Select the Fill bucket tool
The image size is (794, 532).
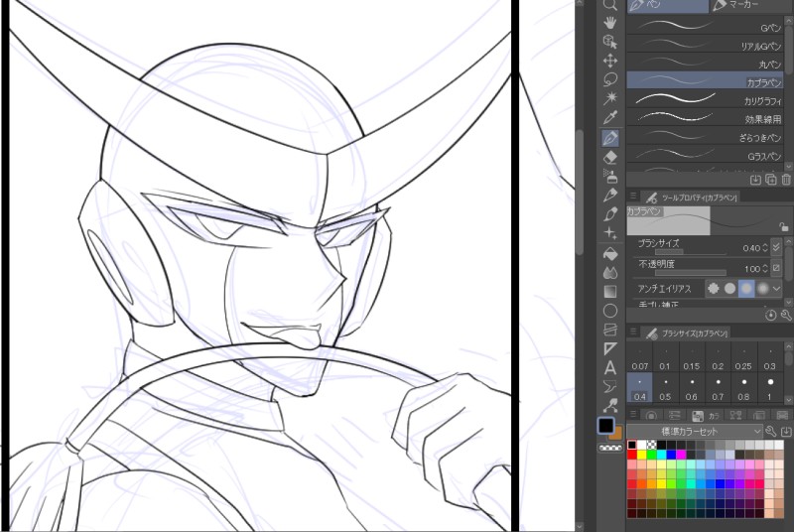point(610,254)
